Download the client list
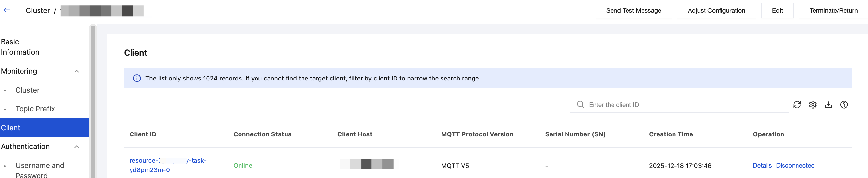Screen dimensions: 868x178 828,105
